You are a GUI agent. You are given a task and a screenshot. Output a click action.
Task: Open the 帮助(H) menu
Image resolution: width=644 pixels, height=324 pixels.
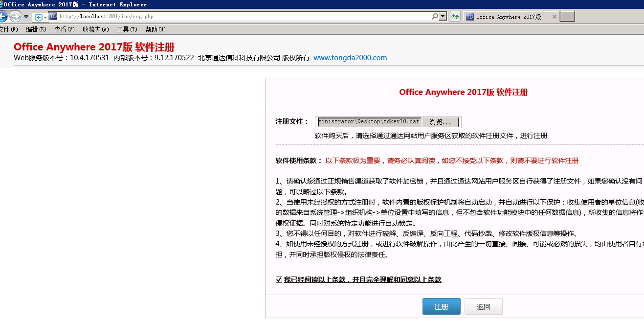(155, 29)
